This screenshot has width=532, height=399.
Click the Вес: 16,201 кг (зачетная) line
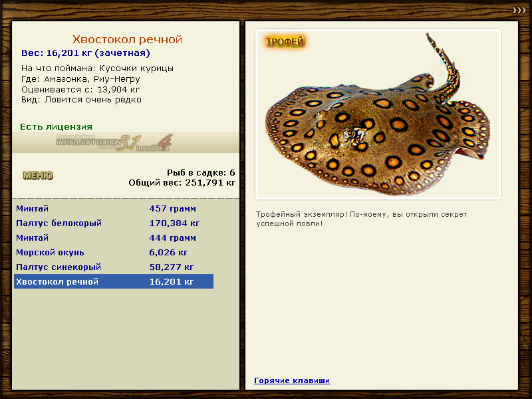pyautogui.click(x=86, y=53)
